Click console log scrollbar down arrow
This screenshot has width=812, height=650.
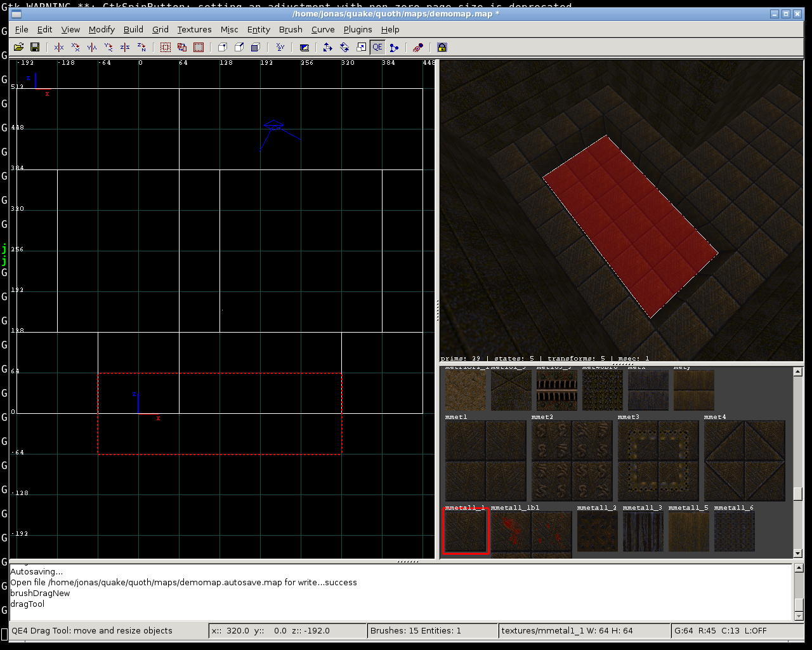pyautogui.click(x=799, y=616)
